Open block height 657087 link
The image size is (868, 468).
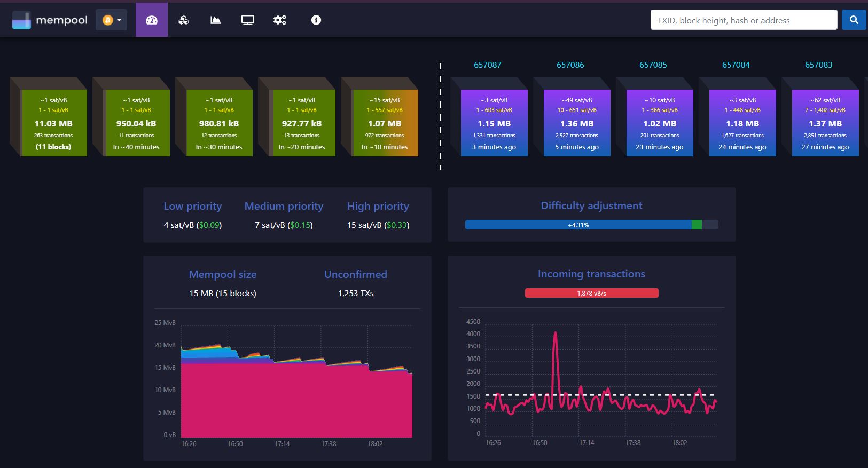[x=488, y=65]
